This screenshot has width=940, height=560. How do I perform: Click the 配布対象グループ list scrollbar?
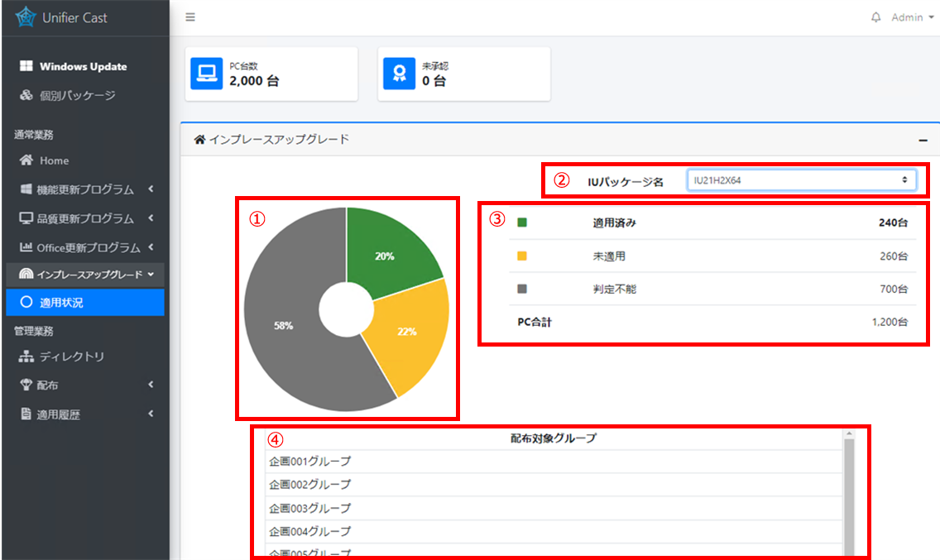[848, 496]
